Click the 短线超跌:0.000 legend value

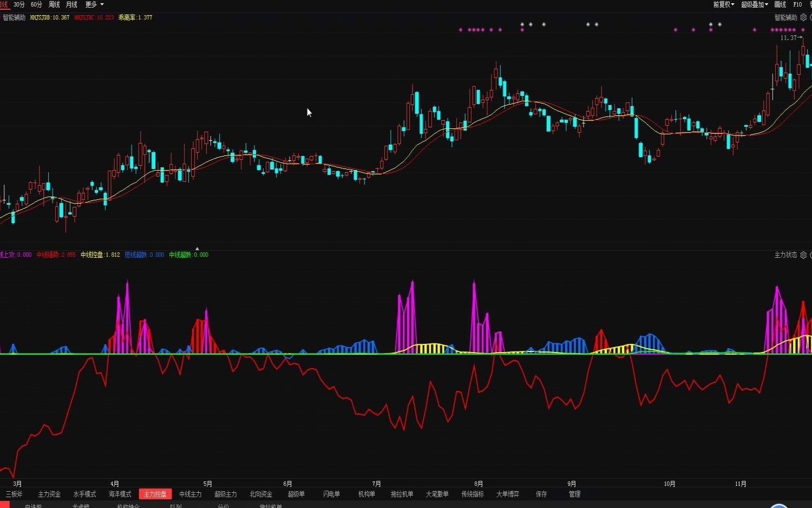tap(145, 255)
